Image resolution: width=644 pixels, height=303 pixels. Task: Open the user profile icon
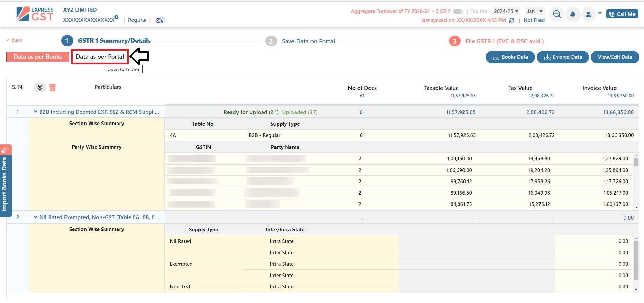point(589,14)
